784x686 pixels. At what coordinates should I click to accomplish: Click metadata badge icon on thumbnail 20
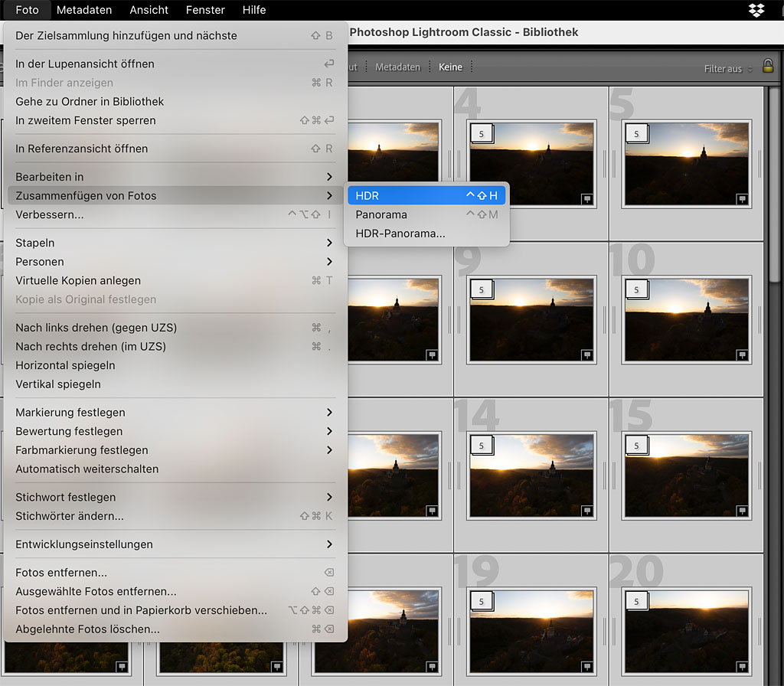click(742, 667)
